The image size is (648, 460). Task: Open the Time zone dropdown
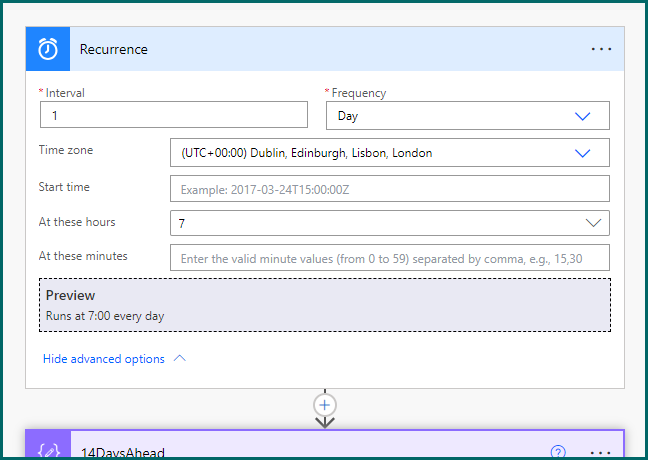390,153
